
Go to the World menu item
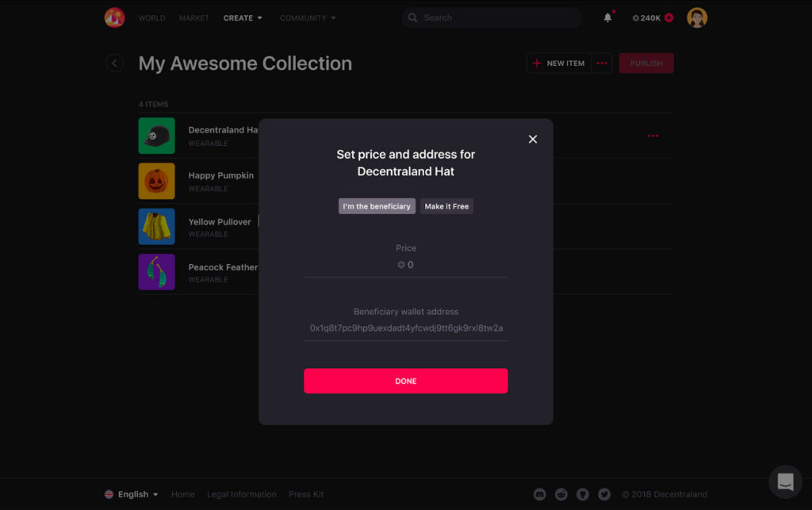[x=152, y=17]
